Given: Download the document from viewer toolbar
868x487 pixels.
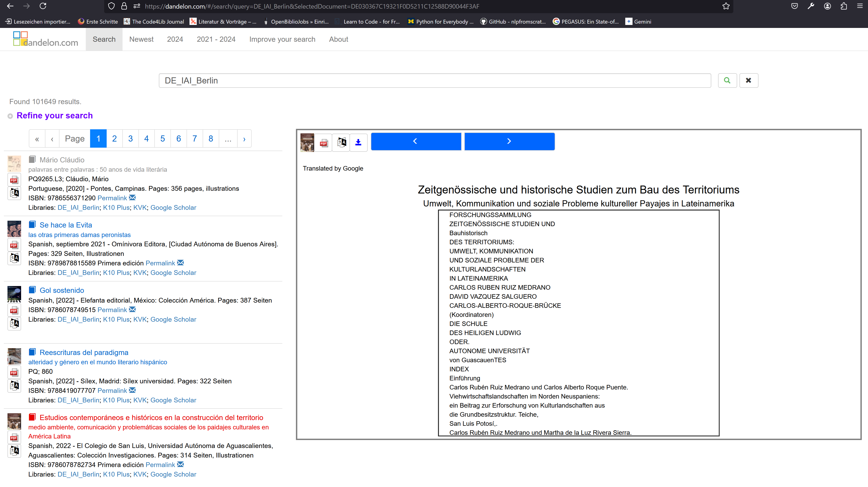Looking at the screenshot, I should pyautogui.click(x=358, y=142).
